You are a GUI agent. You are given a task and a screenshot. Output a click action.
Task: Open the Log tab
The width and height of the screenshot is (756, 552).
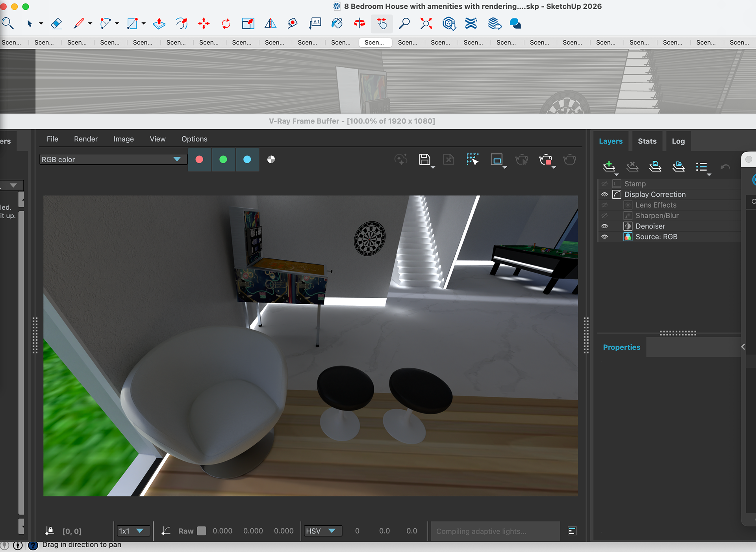click(678, 141)
